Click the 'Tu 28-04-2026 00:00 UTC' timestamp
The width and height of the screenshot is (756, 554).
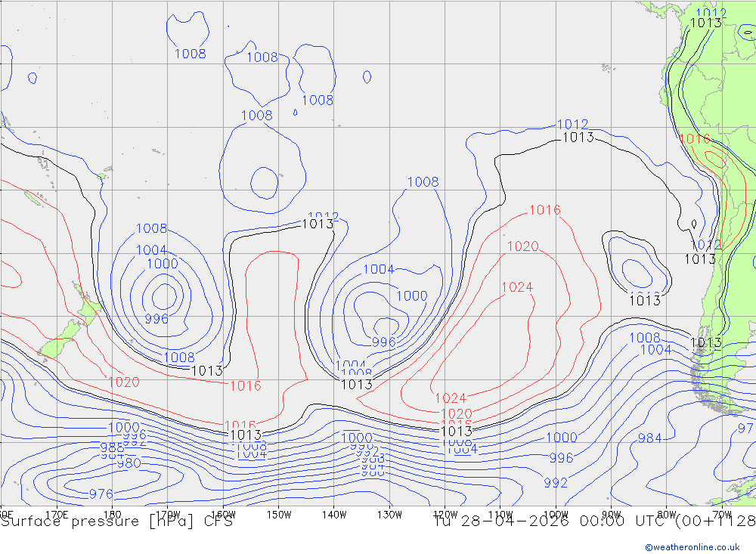tap(552, 522)
